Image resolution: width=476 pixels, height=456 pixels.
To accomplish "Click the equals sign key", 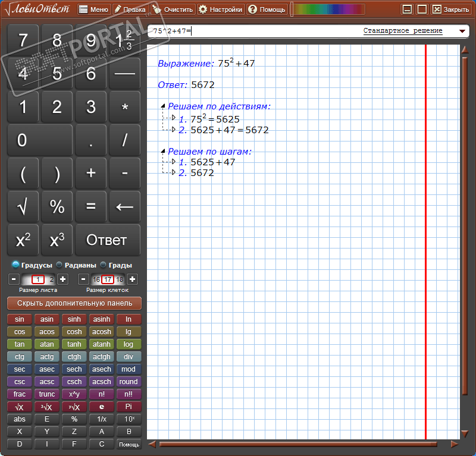I will [91, 207].
